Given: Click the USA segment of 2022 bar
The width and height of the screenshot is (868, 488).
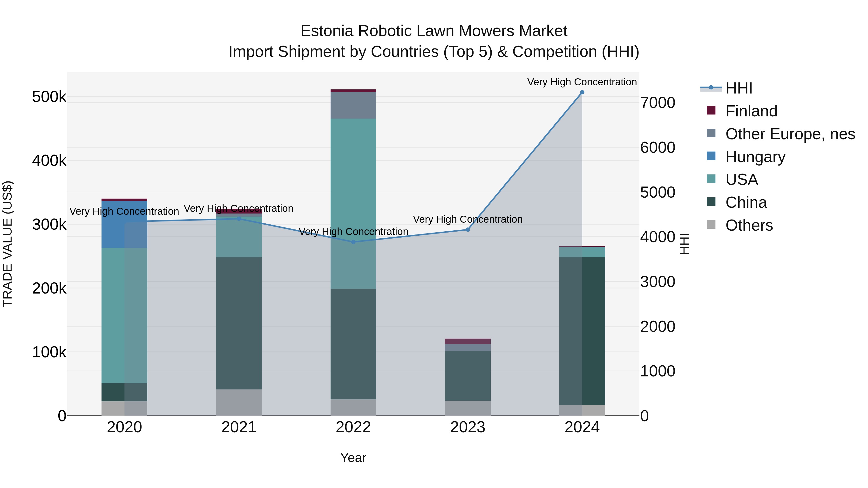Looking at the screenshot, I should (353, 204).
